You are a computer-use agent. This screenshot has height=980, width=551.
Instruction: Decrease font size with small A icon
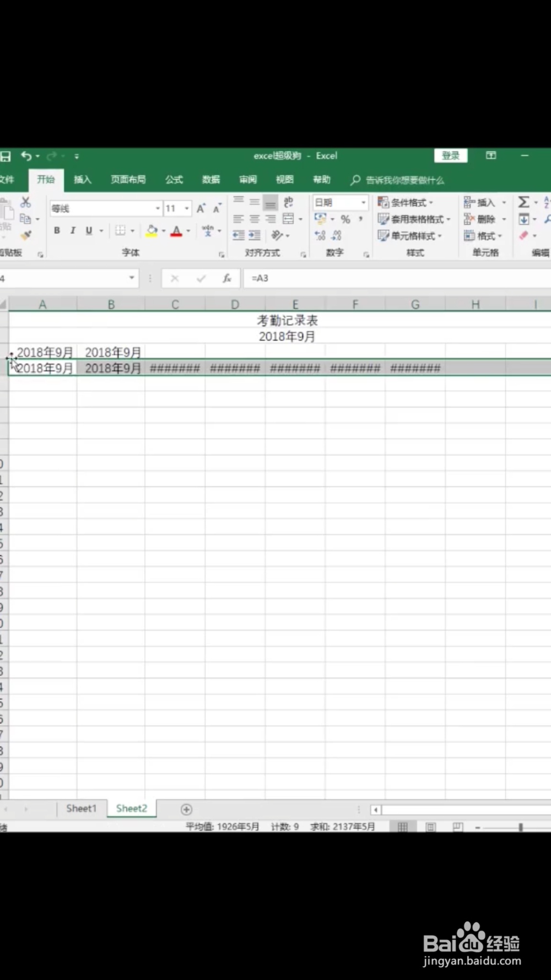(217, 208)
